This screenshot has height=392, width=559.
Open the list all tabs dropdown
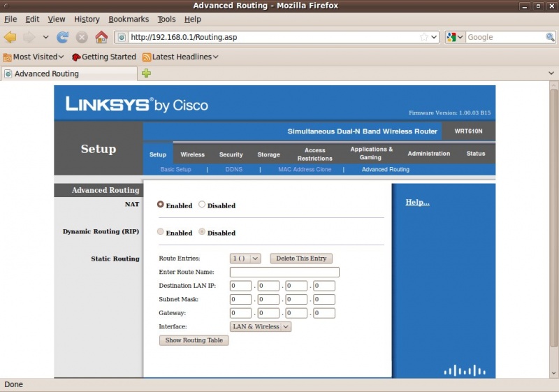coord(551,73)
